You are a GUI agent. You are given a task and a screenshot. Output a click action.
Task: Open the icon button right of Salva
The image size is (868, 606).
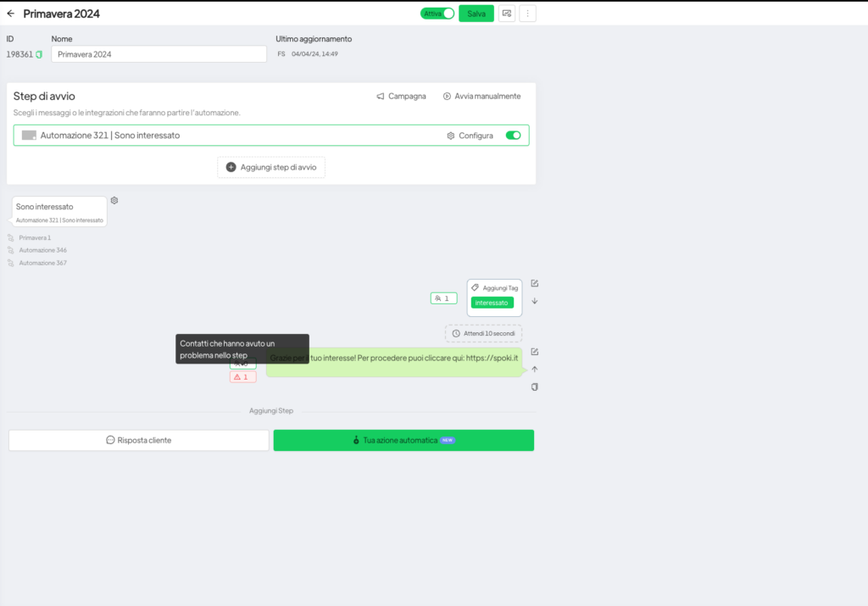(506, 14)
